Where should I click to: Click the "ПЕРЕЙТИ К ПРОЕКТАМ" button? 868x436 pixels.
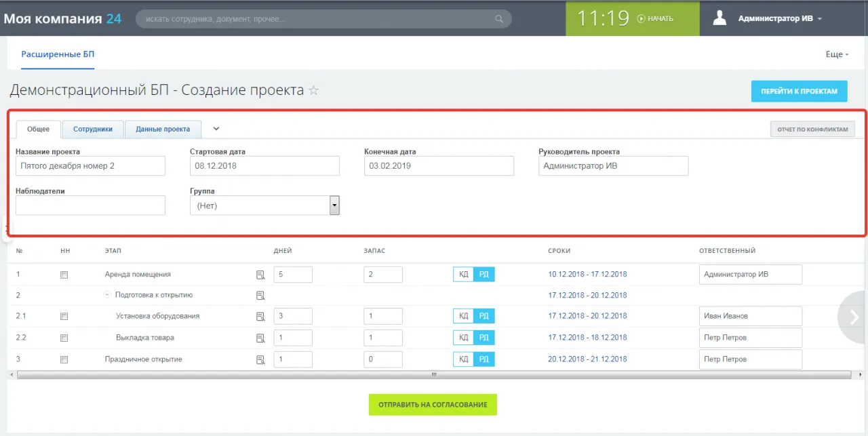[x=799, y=90]
